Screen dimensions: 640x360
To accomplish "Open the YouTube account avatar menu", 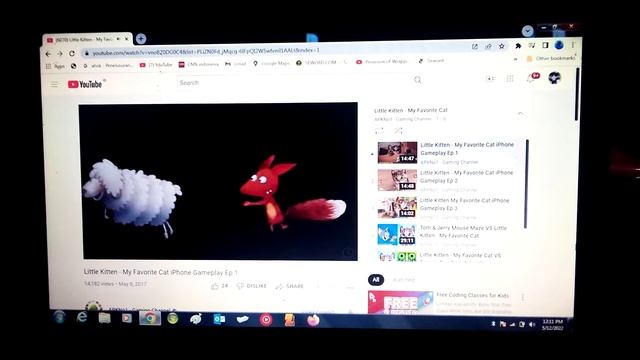I will (x=554, y=77).
